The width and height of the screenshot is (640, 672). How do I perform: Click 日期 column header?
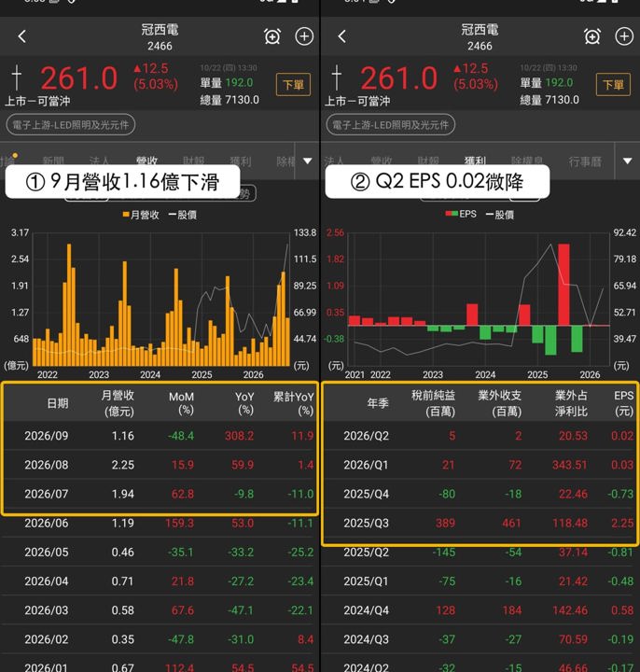pyautogui.click(x=58, y=403)
